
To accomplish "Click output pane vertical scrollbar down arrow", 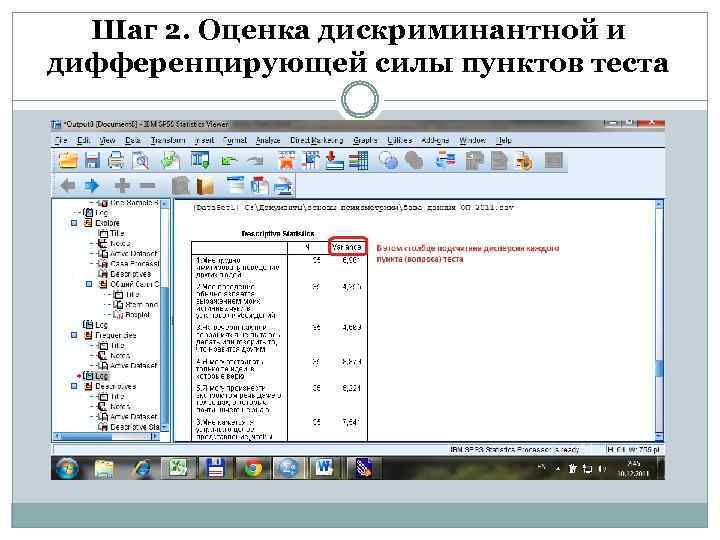I will point(659,436).
